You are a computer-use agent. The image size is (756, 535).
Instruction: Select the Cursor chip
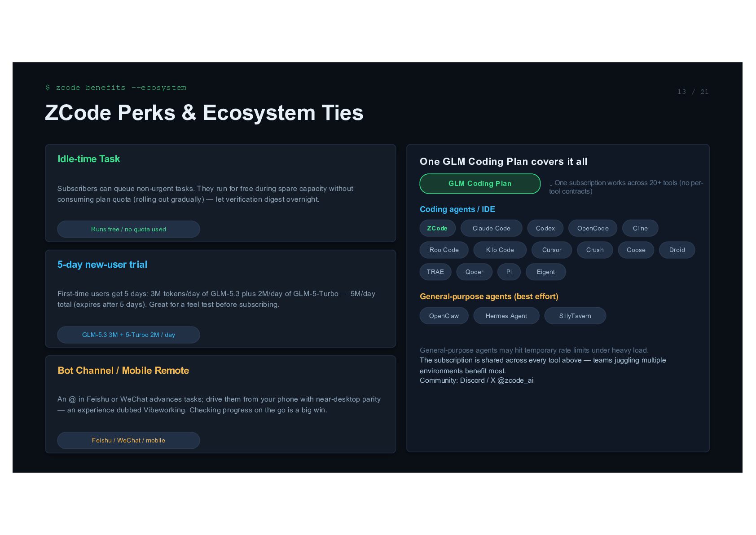[x=552, y=250]
